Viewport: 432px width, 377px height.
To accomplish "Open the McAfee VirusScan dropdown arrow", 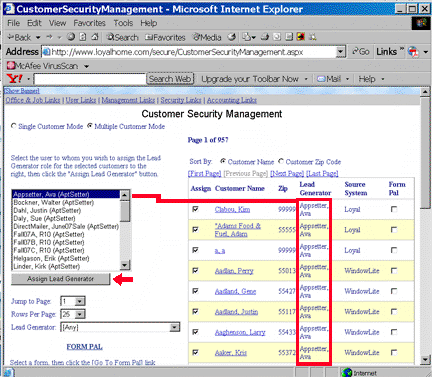I will 86,66.
